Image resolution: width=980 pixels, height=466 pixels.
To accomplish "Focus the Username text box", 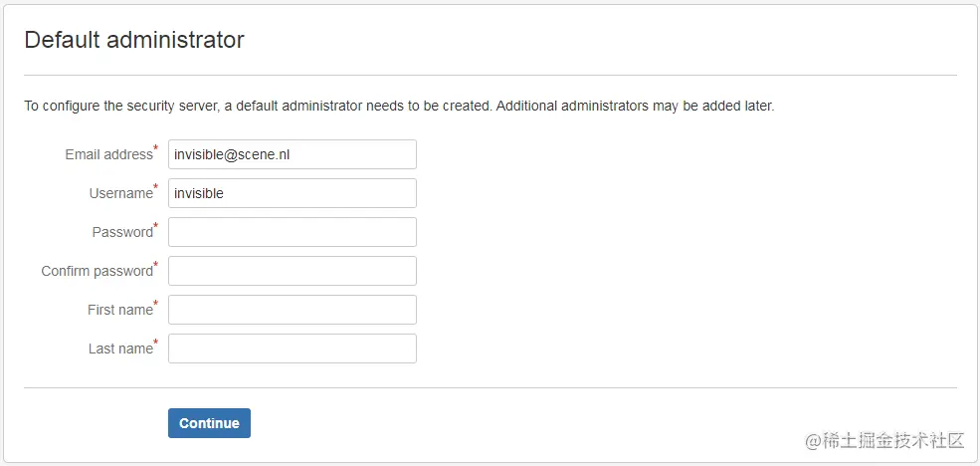I will tap(292, 193).
